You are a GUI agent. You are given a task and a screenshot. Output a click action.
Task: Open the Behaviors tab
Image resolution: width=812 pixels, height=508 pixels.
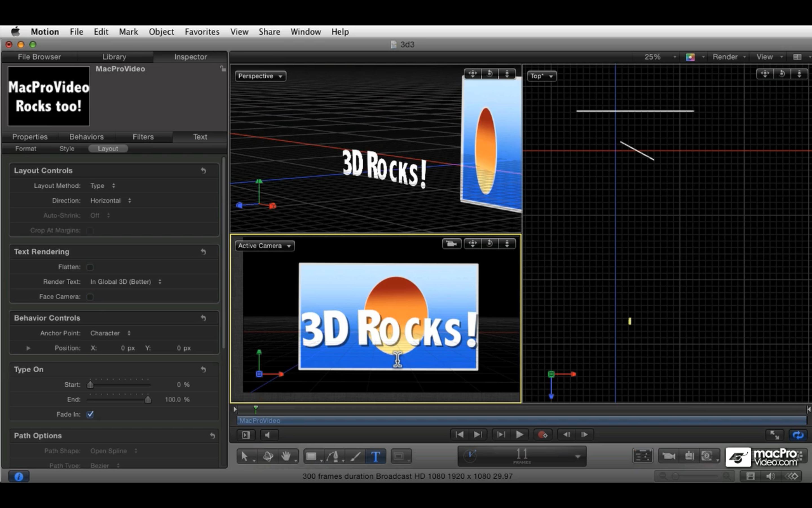click(87, 137)
